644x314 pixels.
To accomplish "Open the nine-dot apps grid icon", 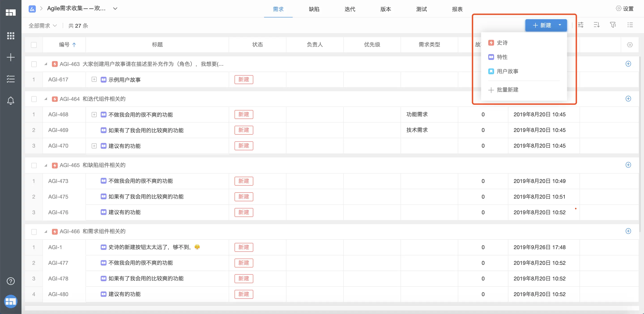I will [11, 36].
